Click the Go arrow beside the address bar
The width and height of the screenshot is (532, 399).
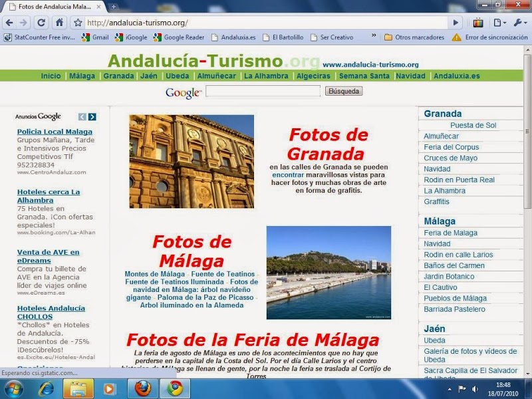click(456, 23)
